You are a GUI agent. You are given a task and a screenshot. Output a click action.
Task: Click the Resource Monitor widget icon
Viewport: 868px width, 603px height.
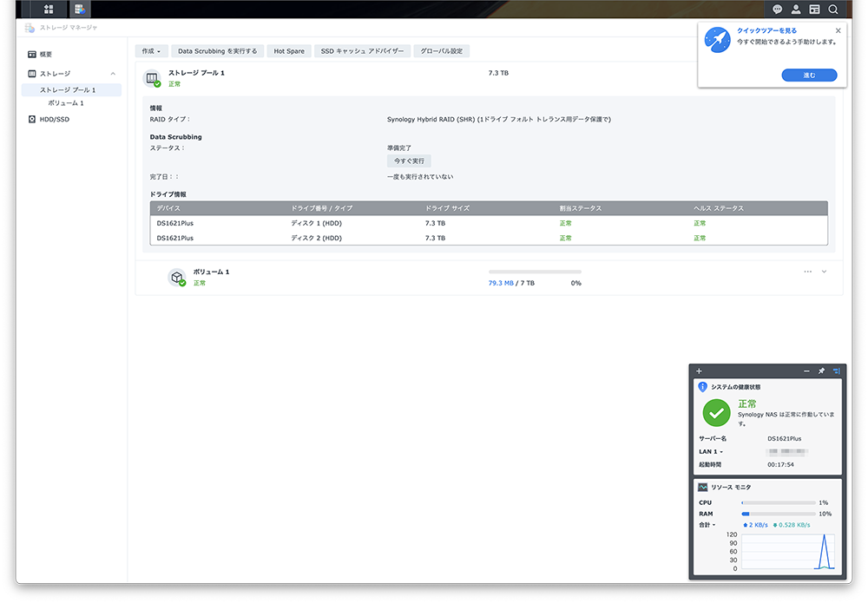(702, 488)
